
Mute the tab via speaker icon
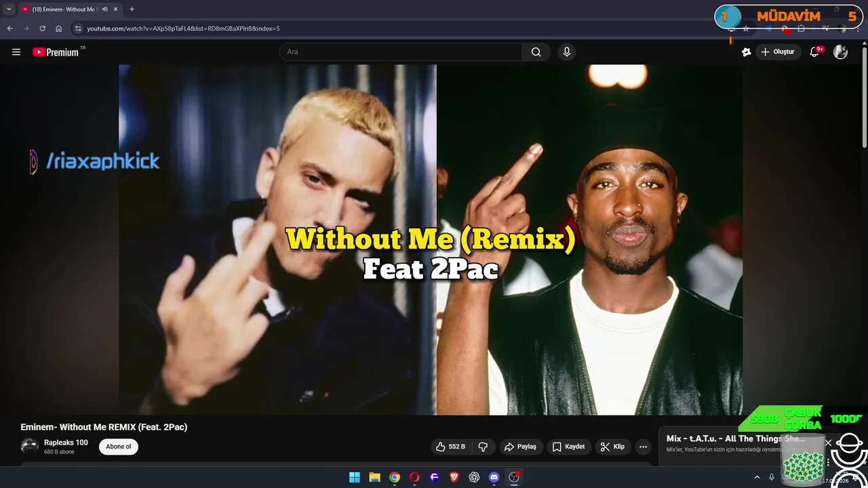pos(104,9)
